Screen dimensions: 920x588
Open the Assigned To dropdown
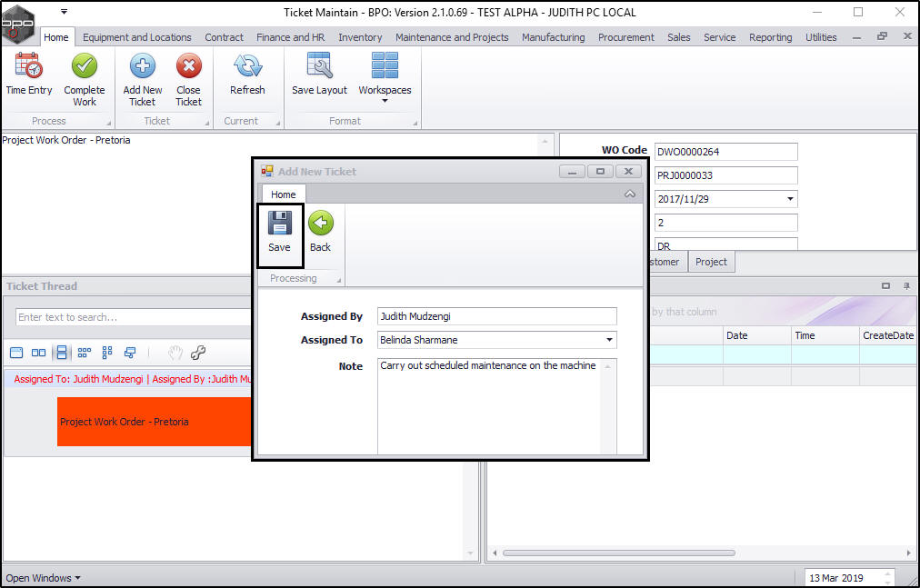pos(609,340)
